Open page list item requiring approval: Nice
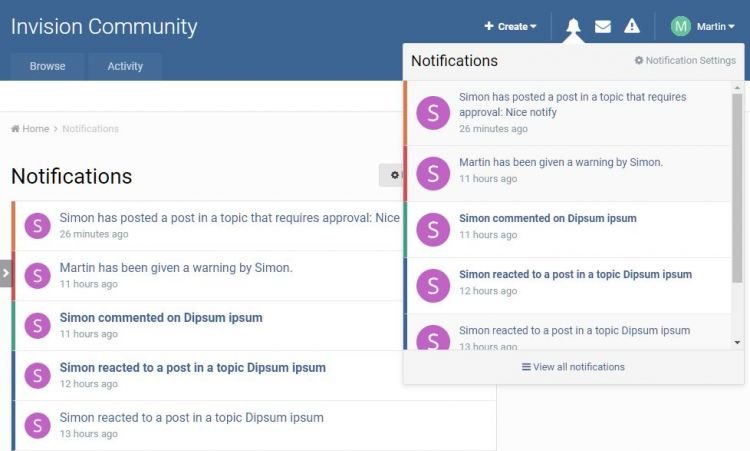The height and width of the screenshot is (451, 750). [x=208, y=225]
